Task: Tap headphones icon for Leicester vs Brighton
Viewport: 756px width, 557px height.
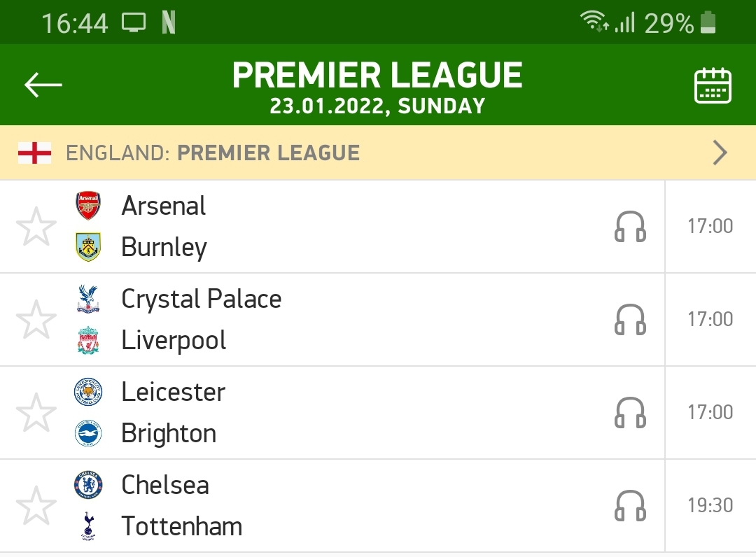Action: coord(630,413)
